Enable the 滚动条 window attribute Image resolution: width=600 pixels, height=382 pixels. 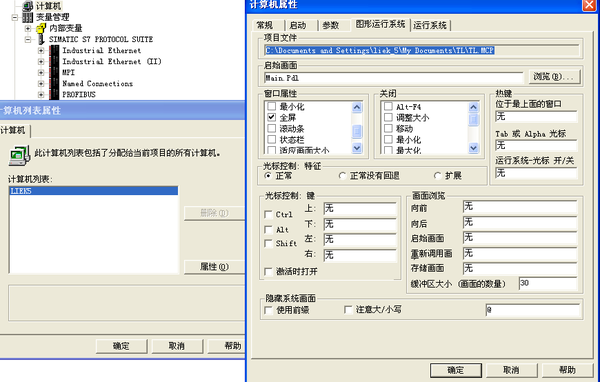(x=271, y=128)
